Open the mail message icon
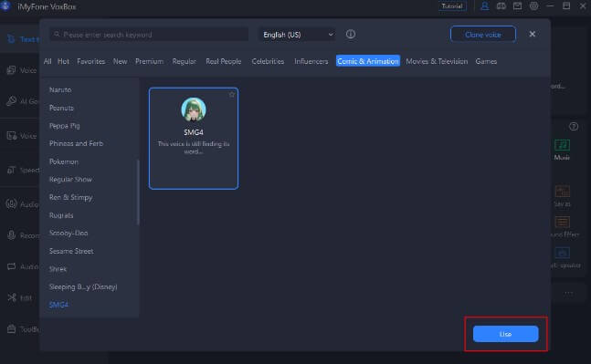591x364 pixels. [518, 6]
